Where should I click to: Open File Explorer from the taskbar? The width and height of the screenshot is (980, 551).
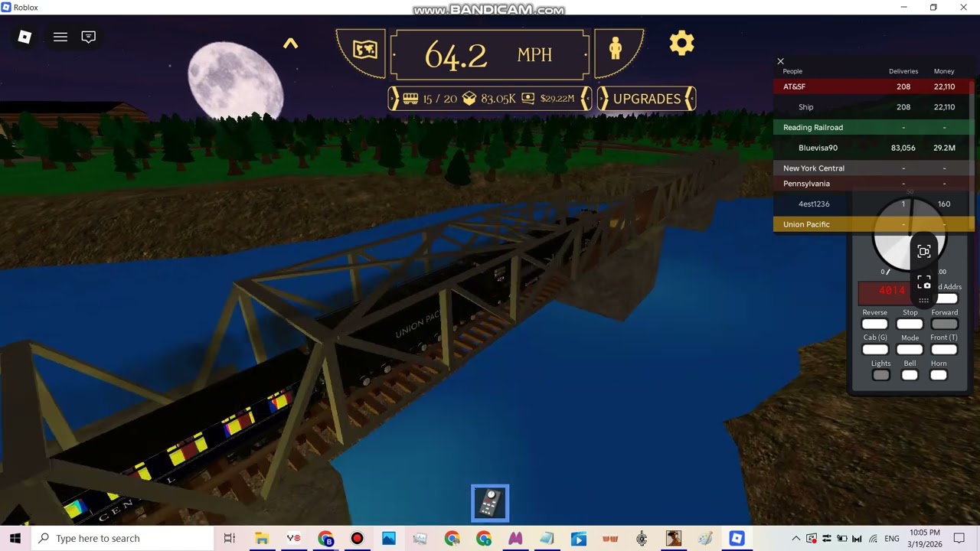tap(261, 538)
